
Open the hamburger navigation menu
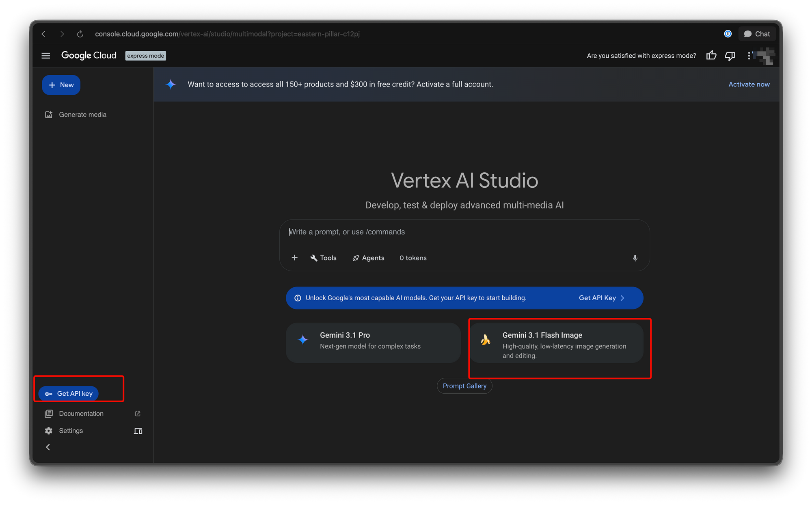46,56
